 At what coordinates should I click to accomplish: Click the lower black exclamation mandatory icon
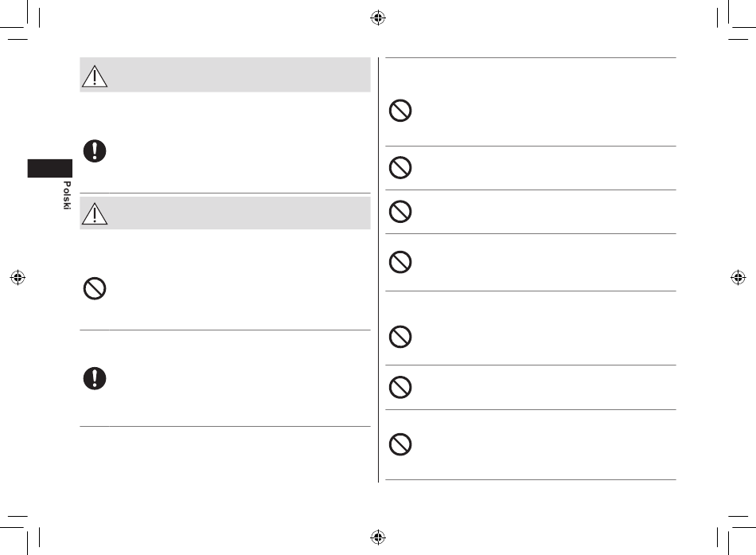tap(95, 378)
